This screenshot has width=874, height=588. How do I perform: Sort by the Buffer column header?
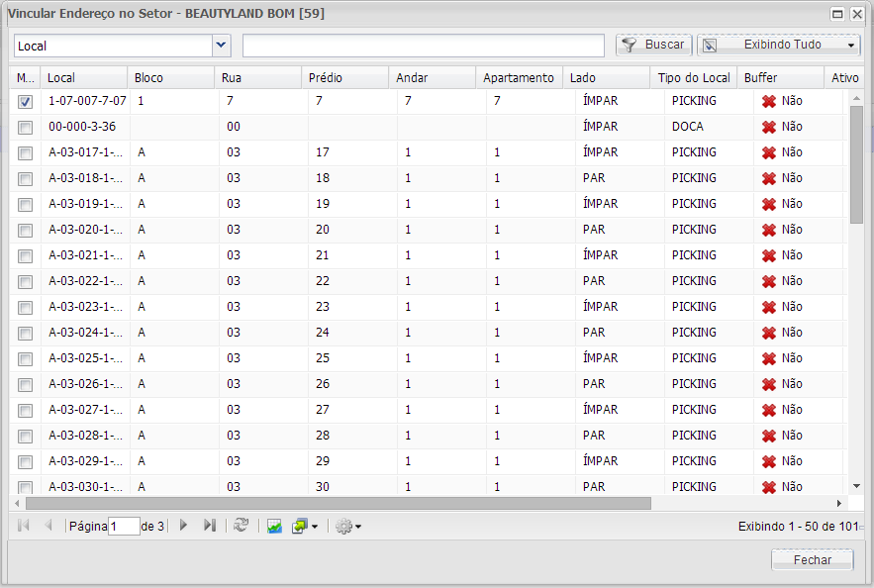click(x=780, y=77)
